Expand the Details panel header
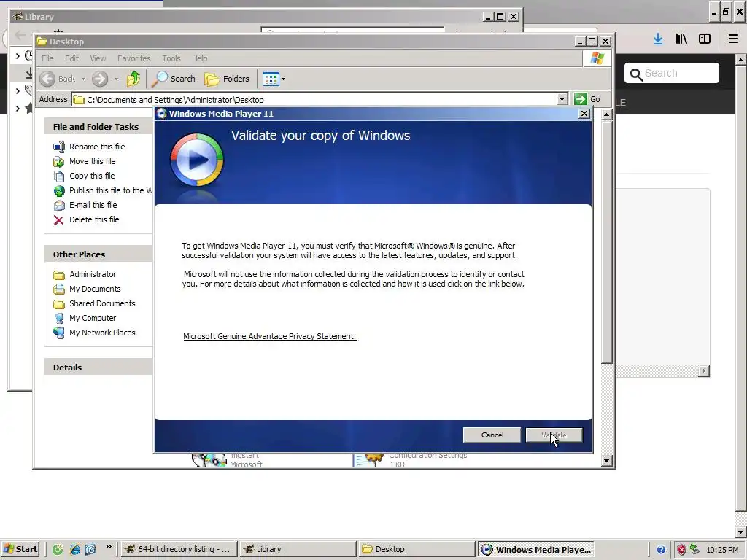The image size is (747, 560). (98, 367)
